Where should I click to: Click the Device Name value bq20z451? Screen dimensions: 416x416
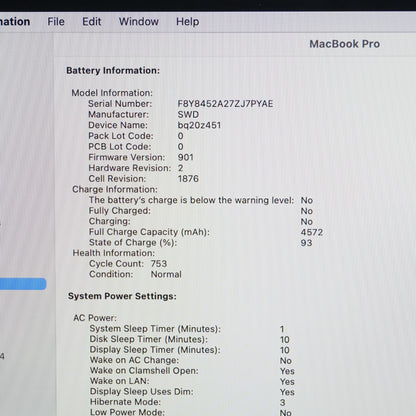tap(199, 125)
